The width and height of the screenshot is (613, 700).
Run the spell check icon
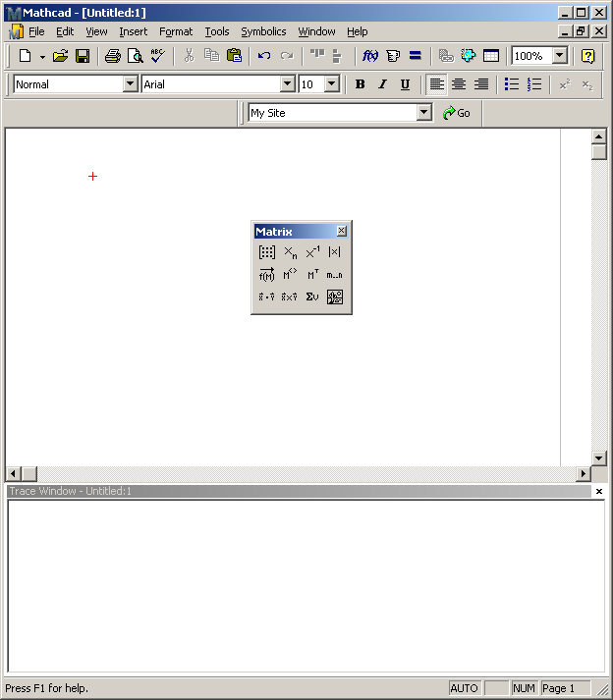click(x=157, y=56)
